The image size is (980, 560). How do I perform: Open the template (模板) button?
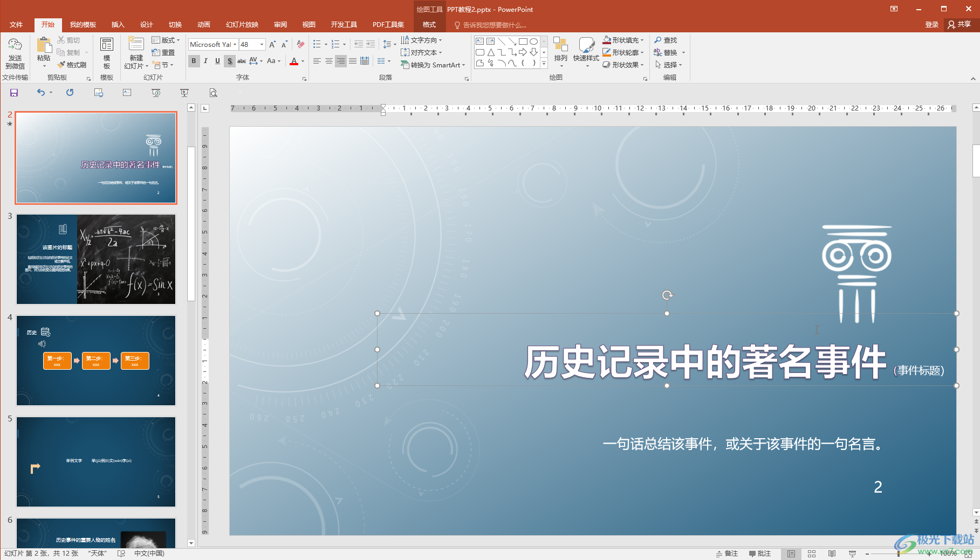(107, 54)
